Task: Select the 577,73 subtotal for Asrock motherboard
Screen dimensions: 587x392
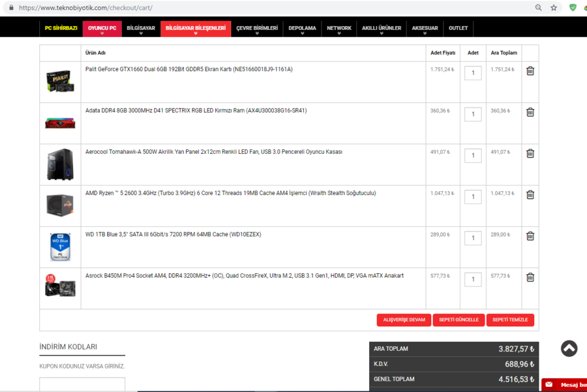Action: click(x=500, y=276)
